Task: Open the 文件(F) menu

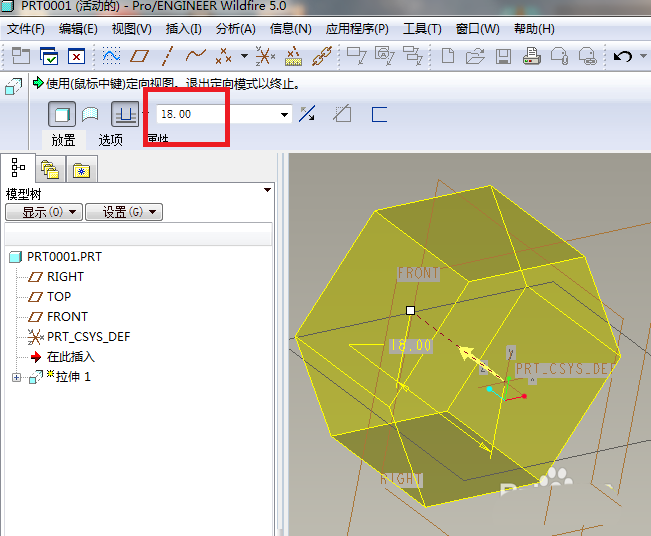Action: (26, 29)
